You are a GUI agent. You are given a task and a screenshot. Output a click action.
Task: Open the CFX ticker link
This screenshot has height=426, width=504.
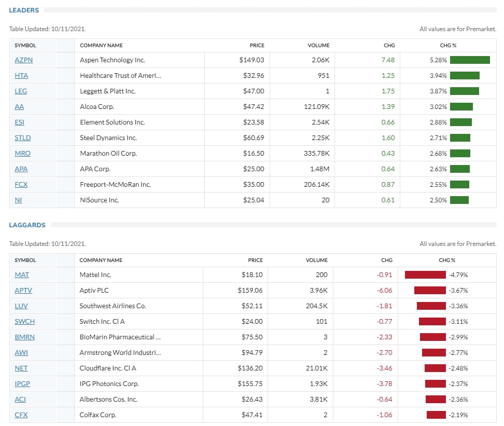click(x=21, y=415)
